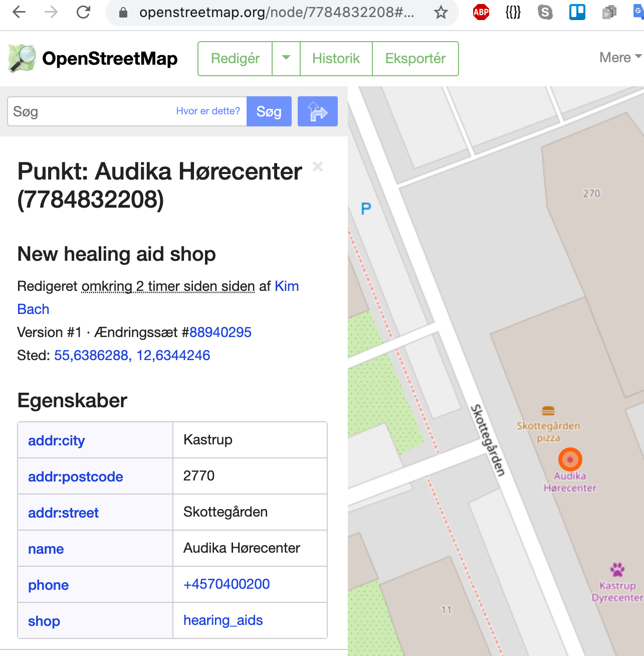Viewport: 644px width, 656px height.
Task: Click the Egenskaber heading
Action: point(72,401)
